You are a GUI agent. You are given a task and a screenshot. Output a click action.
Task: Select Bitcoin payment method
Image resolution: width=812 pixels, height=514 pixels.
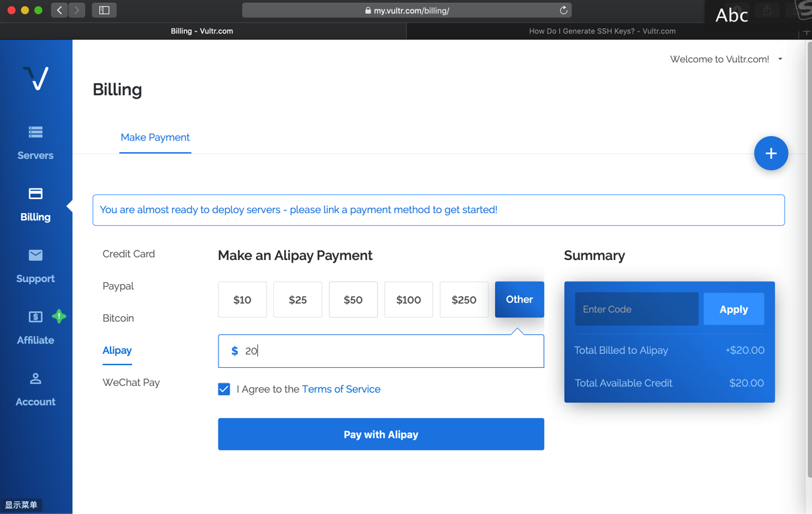pos(118,318)
